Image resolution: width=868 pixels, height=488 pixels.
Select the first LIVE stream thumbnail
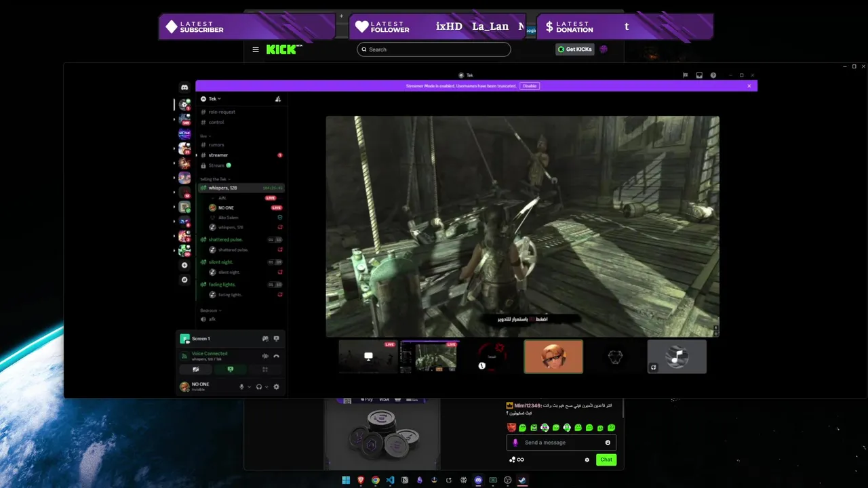click(368, 357)
